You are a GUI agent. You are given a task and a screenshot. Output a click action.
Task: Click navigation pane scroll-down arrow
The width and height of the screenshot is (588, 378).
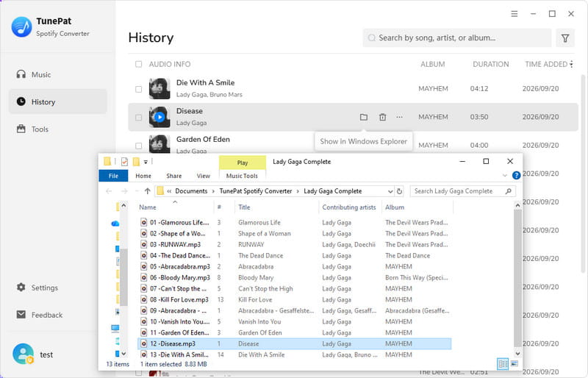click(123, 354)
